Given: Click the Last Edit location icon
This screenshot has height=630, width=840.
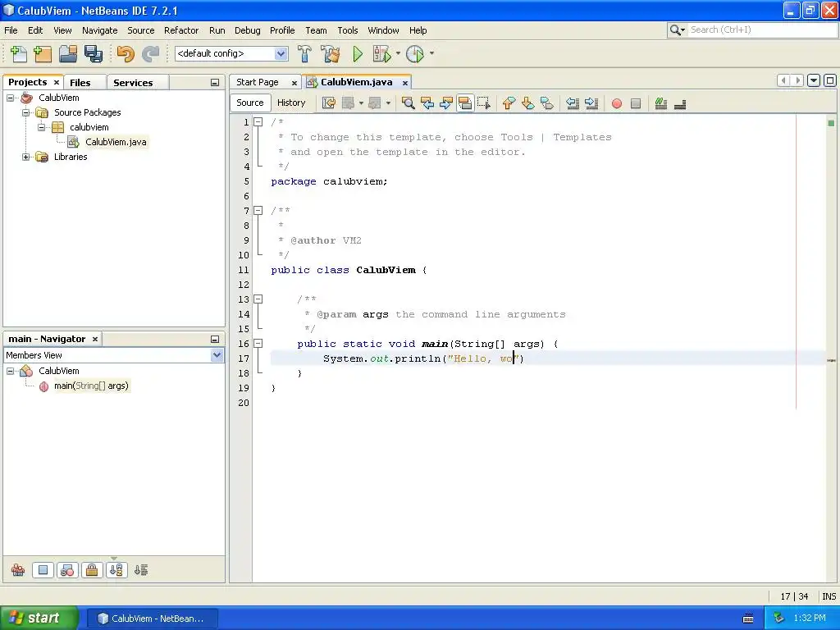Looking at the screenshot, I should [329, 103].
